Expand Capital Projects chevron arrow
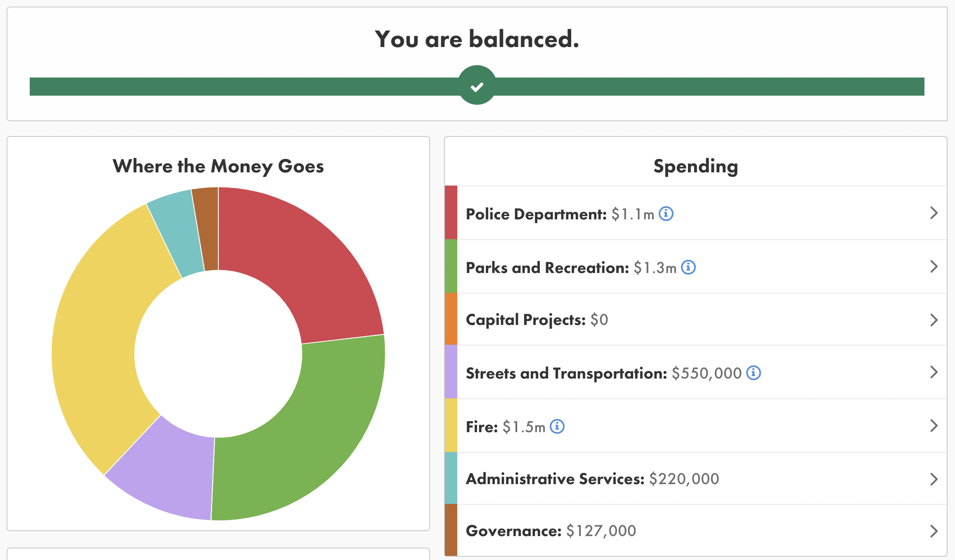This screenshot has width=955, height=560. pos(934,320)
